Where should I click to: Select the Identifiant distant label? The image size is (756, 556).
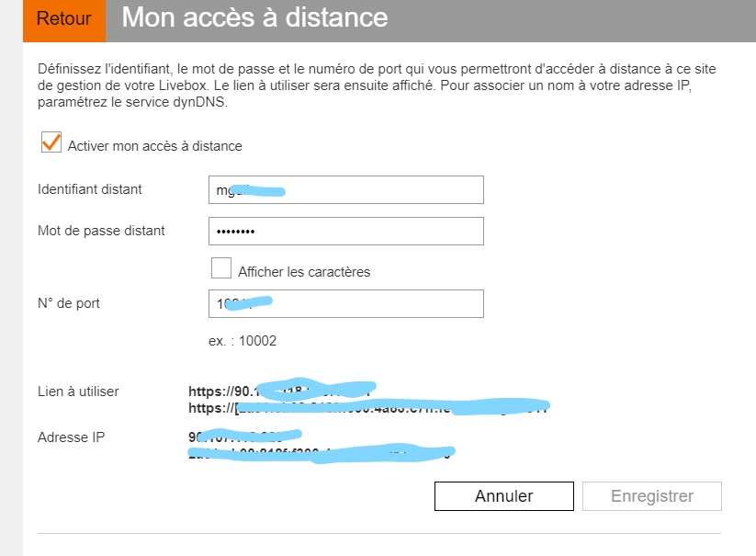click(87, 189)
